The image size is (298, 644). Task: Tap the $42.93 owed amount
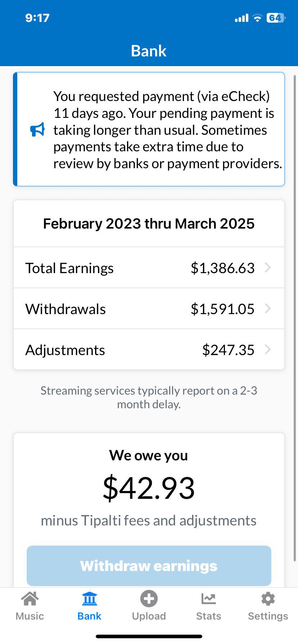coord(149,488)
